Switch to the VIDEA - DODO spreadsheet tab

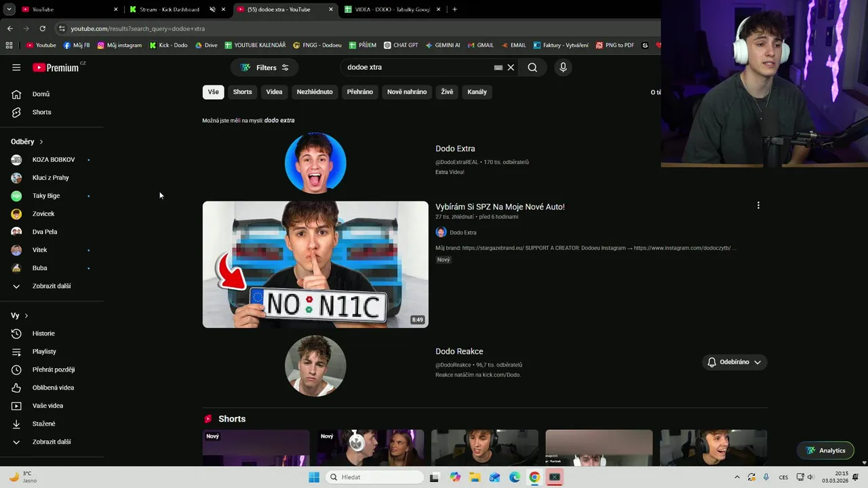tap(393, 9)
